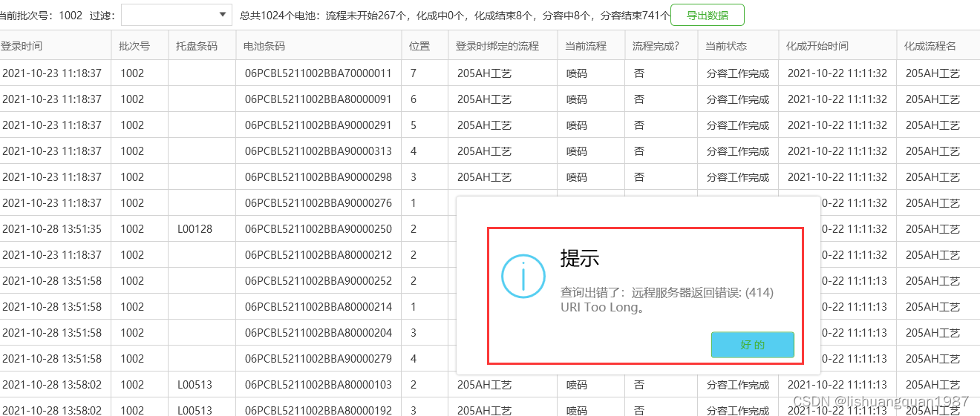Screen dimensions: 980x416
Task: Click the info icon in the dialog
Action: [x=523, y=277]
